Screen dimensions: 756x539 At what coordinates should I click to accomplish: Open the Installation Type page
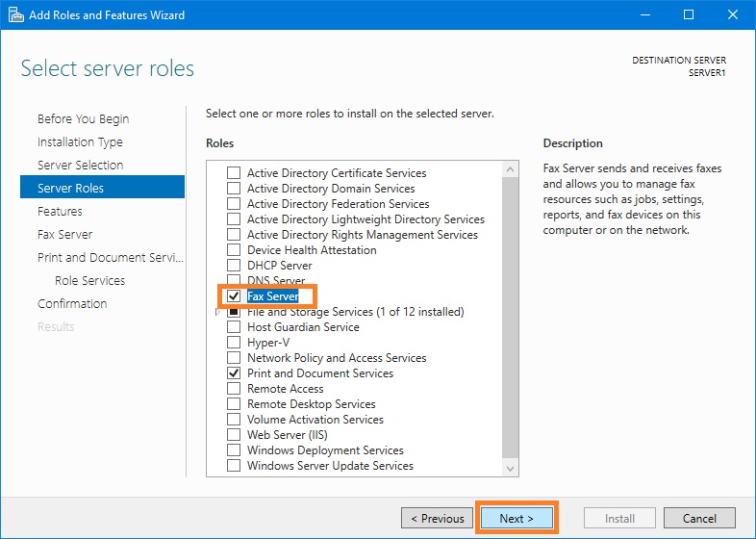coord(80,141)
